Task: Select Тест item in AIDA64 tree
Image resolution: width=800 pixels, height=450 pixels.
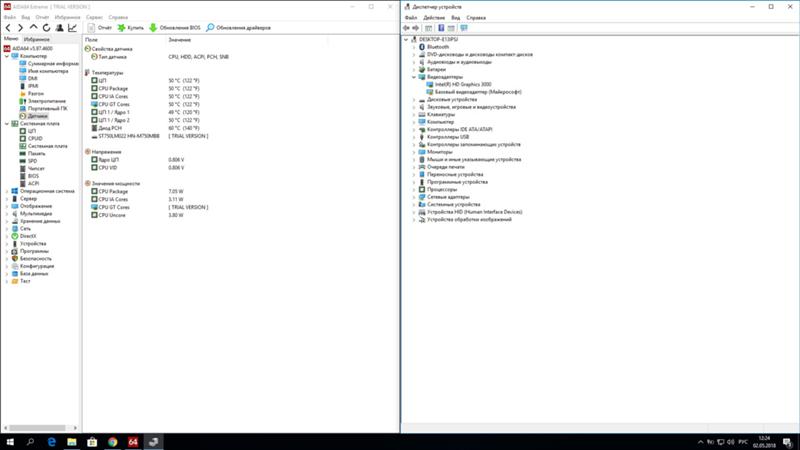Action: point(21,281)
